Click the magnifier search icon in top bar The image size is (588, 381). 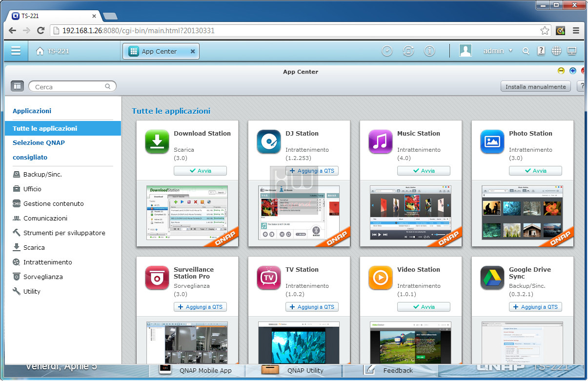click(526, 51)
